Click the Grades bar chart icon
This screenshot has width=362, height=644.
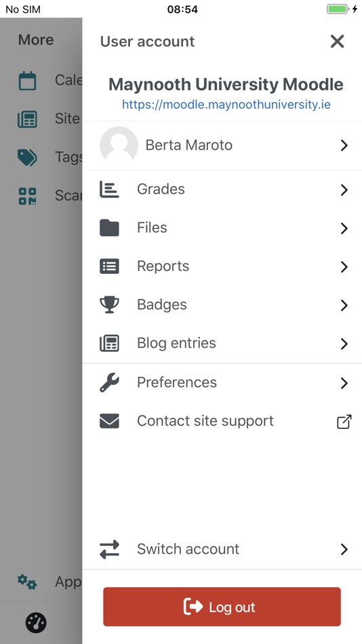click(x=109, y=189)
